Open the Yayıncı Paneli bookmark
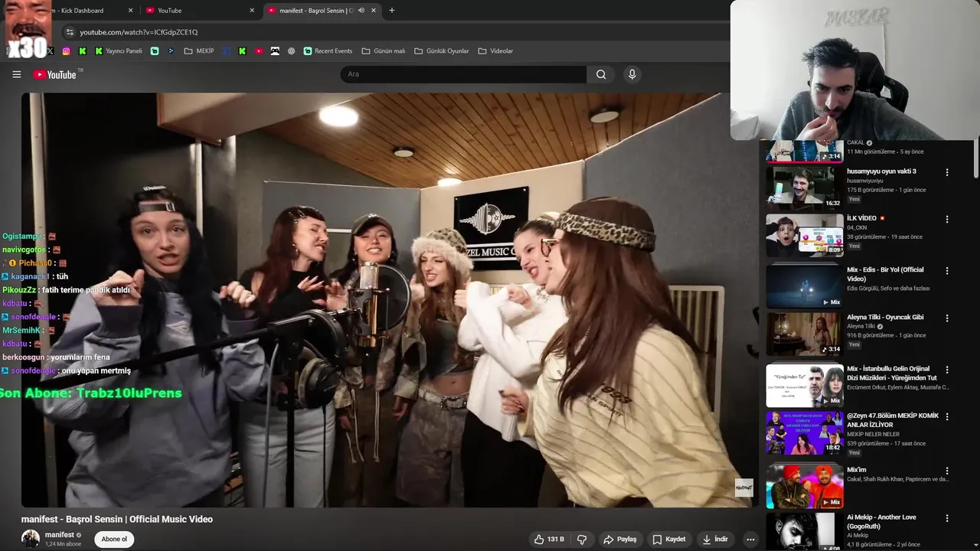 118,51
